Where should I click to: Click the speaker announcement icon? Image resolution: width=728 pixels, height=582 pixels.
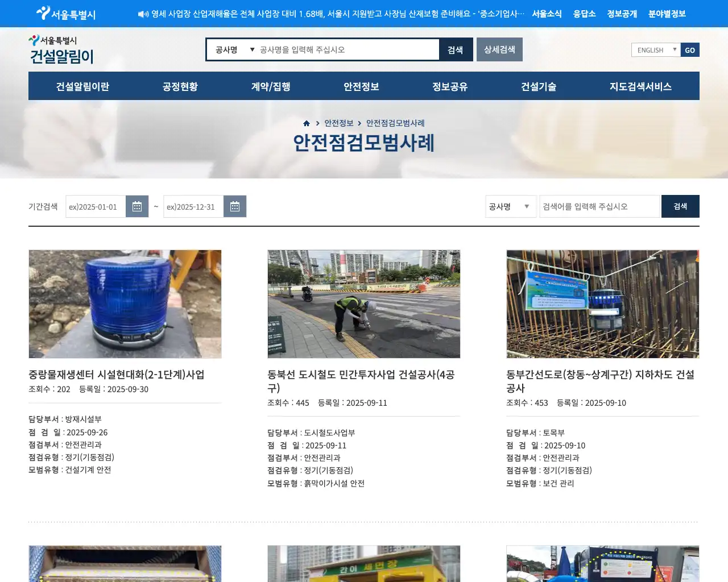(143, 14)
